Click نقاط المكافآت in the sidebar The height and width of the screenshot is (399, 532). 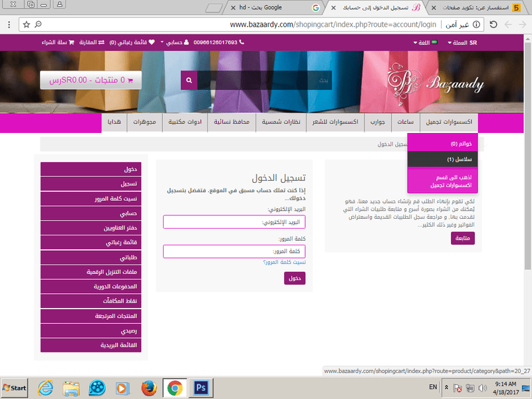tap(91, 301)
